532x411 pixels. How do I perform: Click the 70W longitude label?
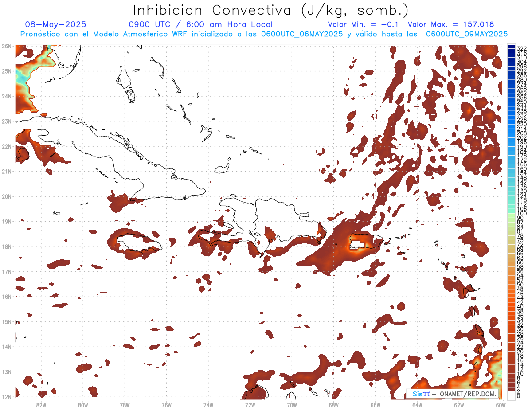[292, 404]
